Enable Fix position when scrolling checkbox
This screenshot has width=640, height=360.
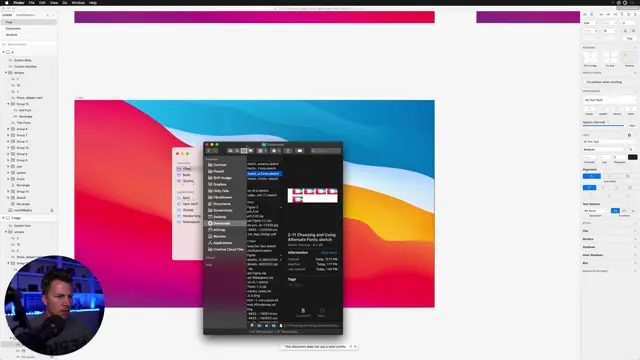(x=584, y=82)
